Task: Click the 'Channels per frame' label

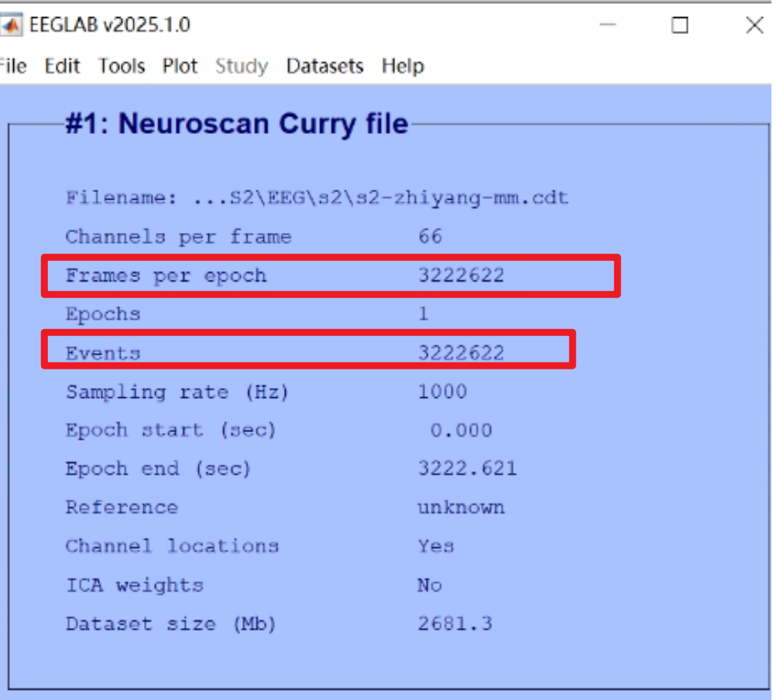Action: (178, 237)
